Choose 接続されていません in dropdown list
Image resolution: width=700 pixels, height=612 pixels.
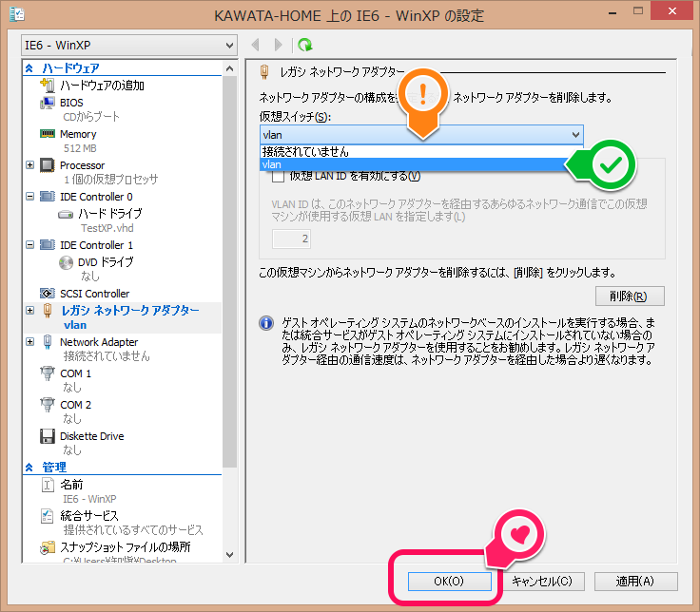(x=421, y=152)
